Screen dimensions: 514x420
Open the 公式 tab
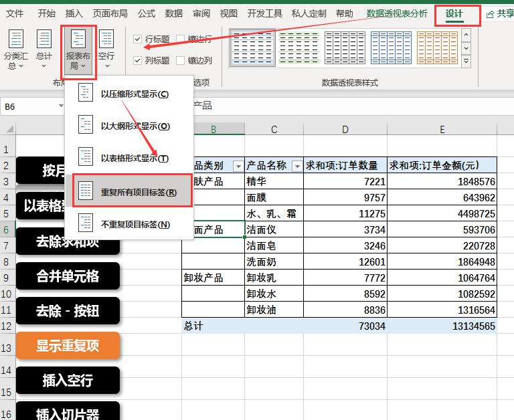[x=146, y=14]
